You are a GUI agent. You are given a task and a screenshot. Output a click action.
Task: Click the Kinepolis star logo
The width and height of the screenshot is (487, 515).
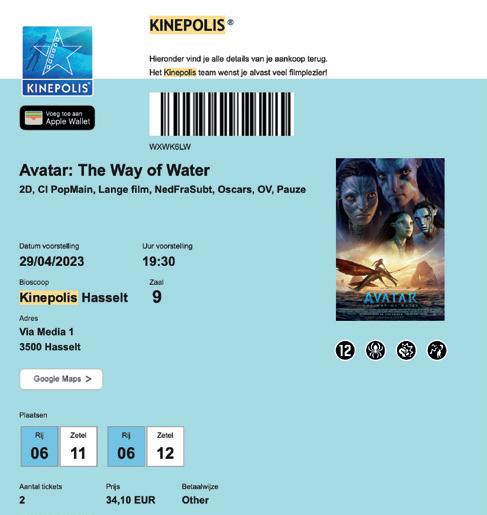57,61
